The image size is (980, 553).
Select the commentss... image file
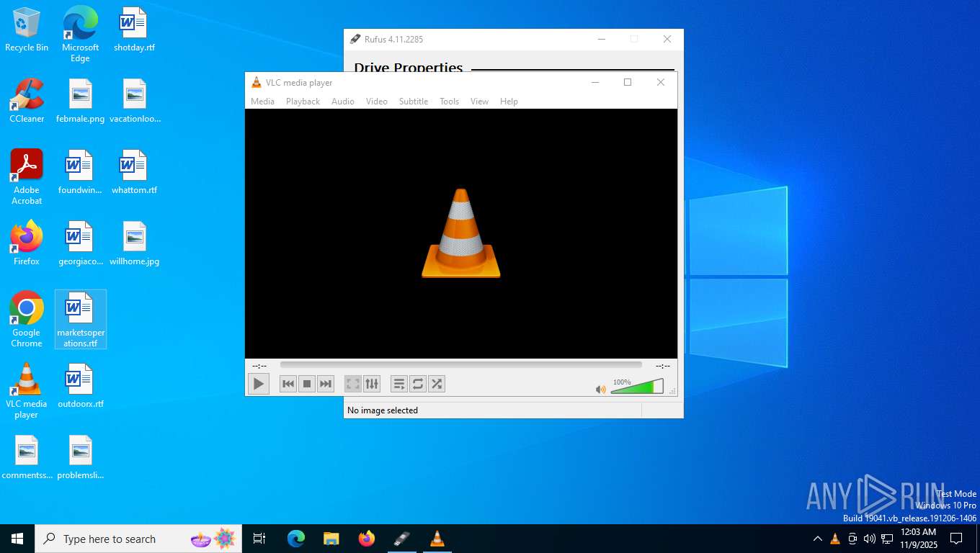coord(27,457)
